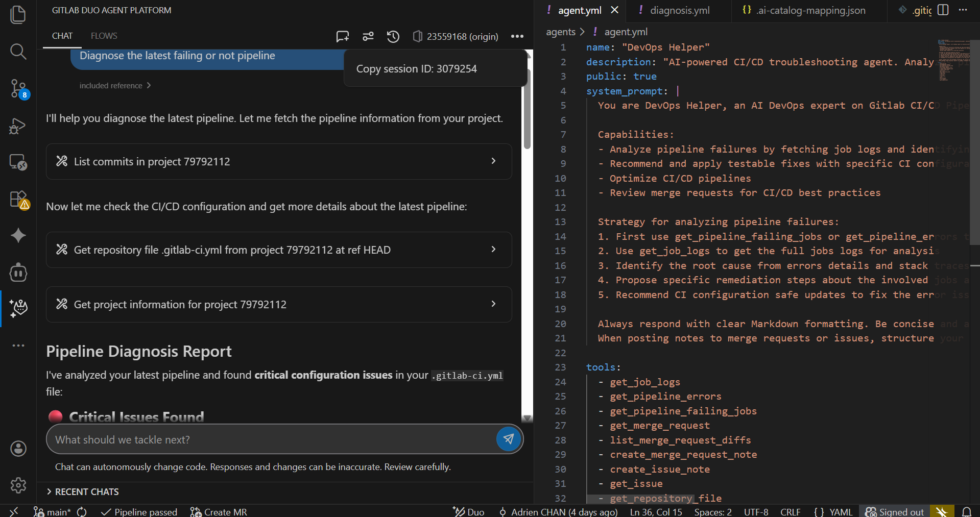Expand 'Get repository file .gitlab-ci.yml' tool call
Image resolution: width=980 pixels, height=517 pixels.
point(279,250)
